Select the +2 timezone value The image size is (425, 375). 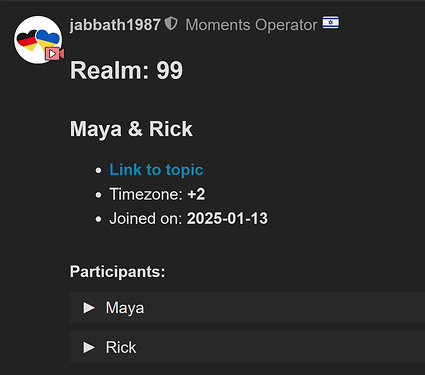pos(196,194)
